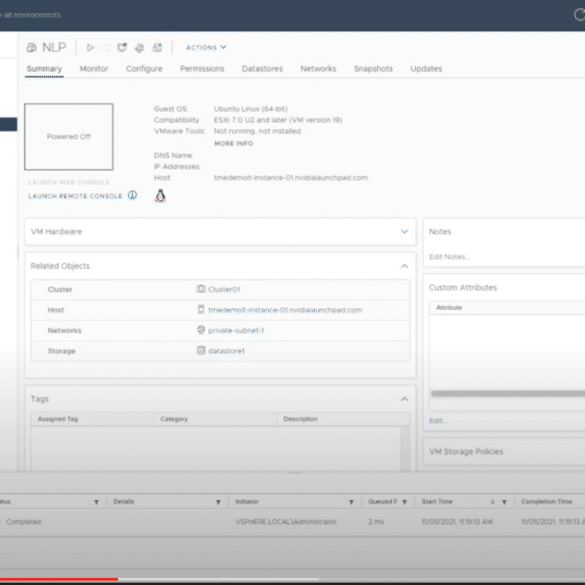Click the red video progress bar
This screenshot has height=585, width=585.
pyautogui.click(x=59, y=579)
